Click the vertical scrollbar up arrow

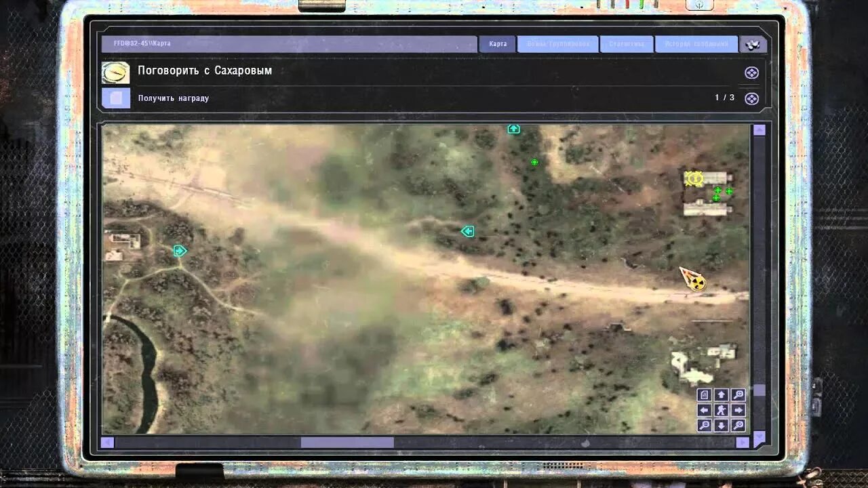tap(759, 130)
